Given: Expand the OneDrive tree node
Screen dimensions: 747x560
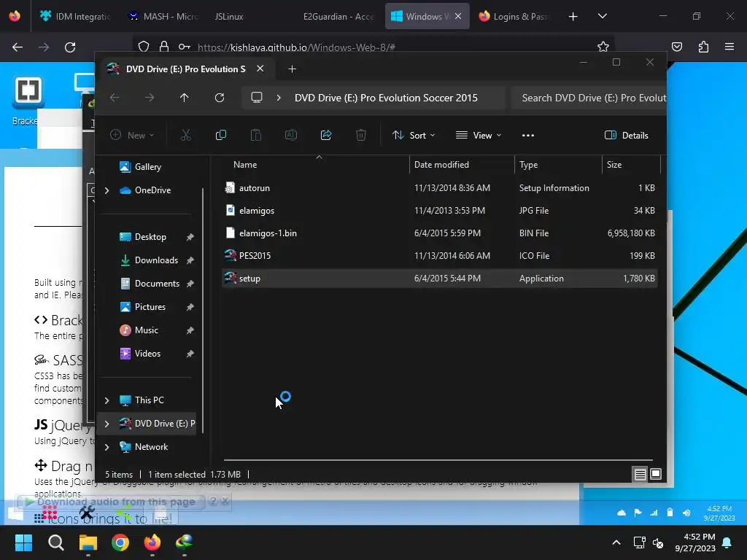Looking at the screenshot, I should pos(107,190).
